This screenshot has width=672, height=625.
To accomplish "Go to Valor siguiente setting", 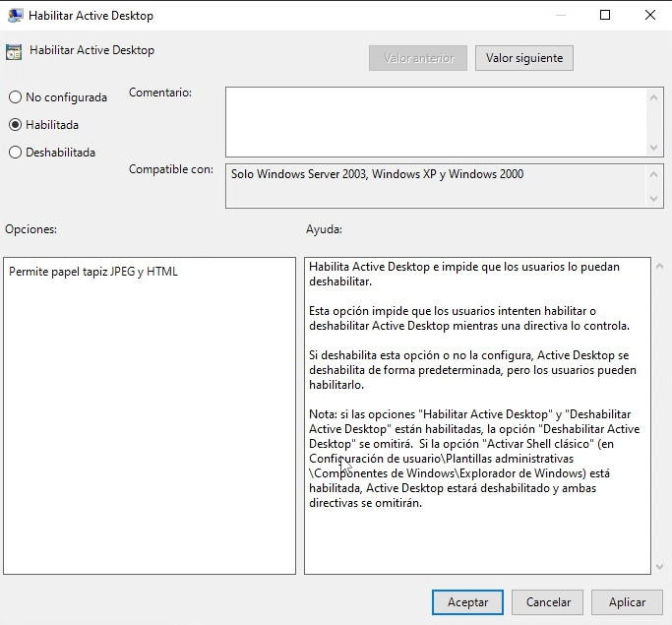I will (523, 58).
